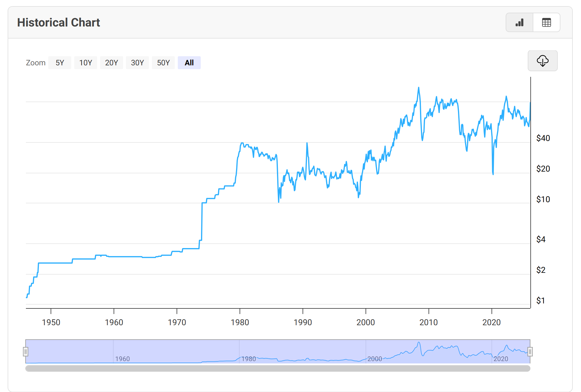Zoom chart to 50Y
Image resolution: width=581 pixels, height=392 pixels.
pos(163,63)
